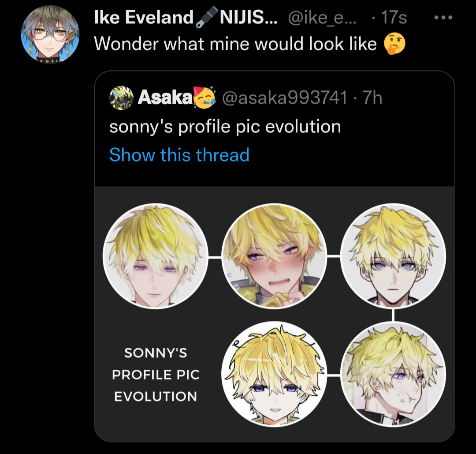476x454 pixels.
Task: Open Ike Eveland's profile avatar
Action: click(x=50, y=35)
